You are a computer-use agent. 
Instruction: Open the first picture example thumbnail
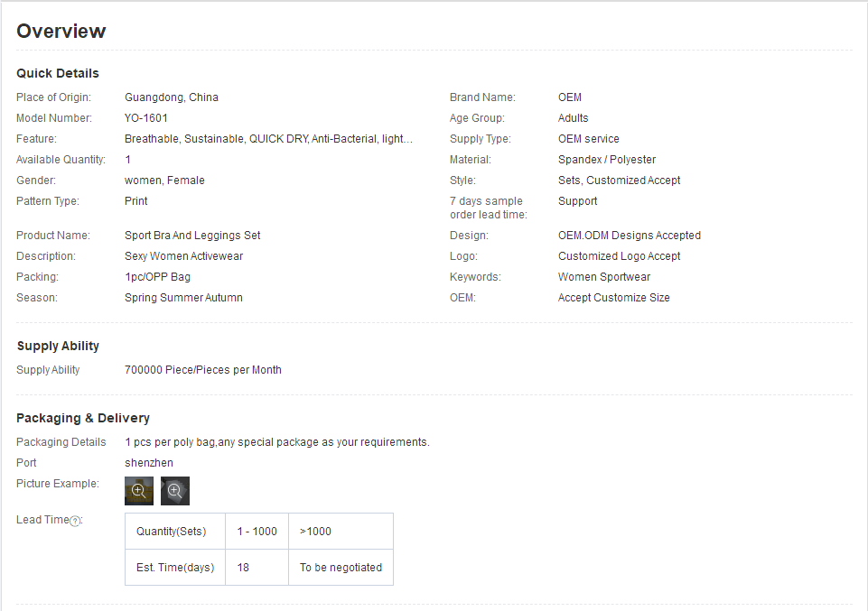[x=139, y=491]
